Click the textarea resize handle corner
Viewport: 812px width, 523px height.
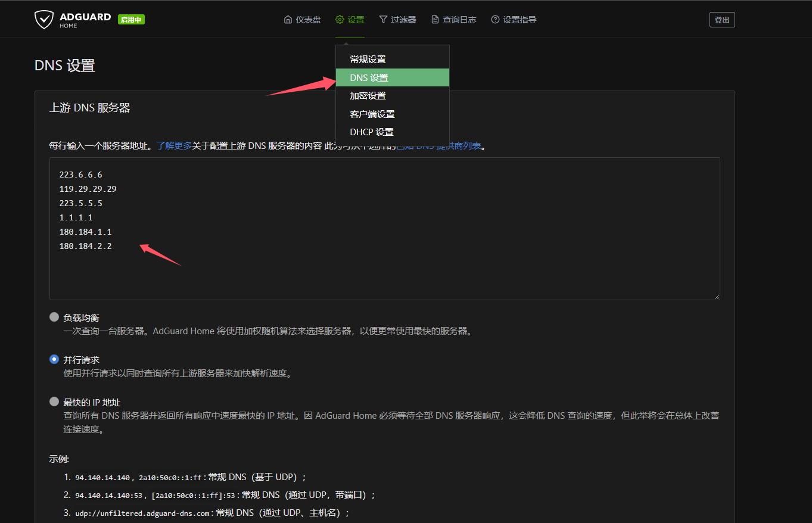[717, 296]
